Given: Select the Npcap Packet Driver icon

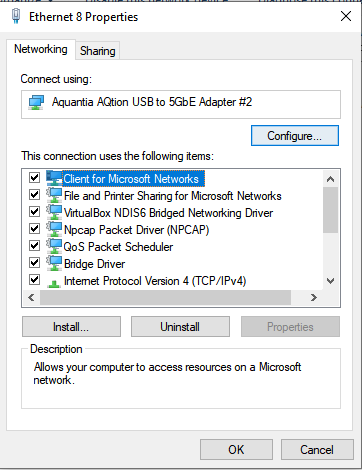Looking at the screenshot, I should pos(54,229).
